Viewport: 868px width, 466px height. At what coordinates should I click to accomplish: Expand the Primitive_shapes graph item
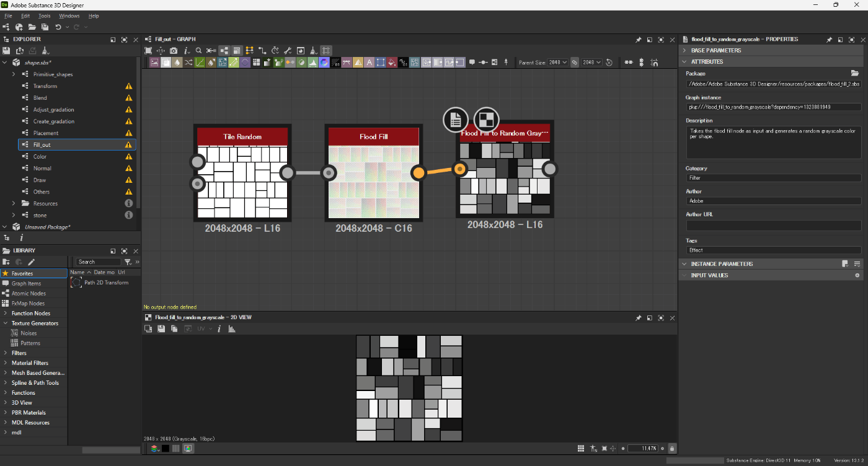pyautogui.click(x=14, y=74)
